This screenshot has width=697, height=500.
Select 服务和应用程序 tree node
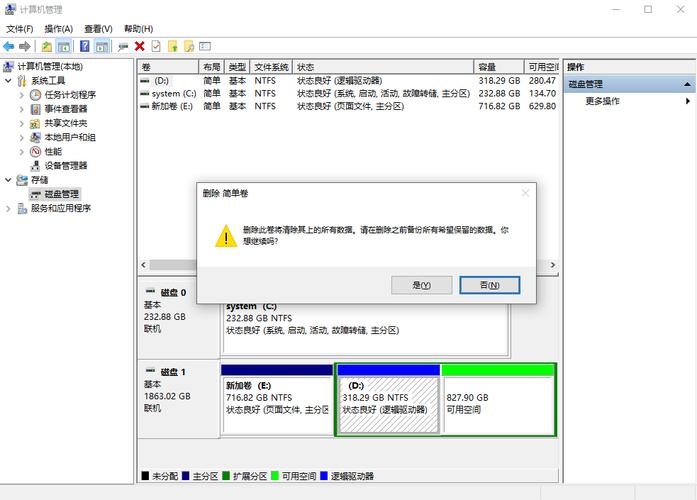tap(61, 208)
